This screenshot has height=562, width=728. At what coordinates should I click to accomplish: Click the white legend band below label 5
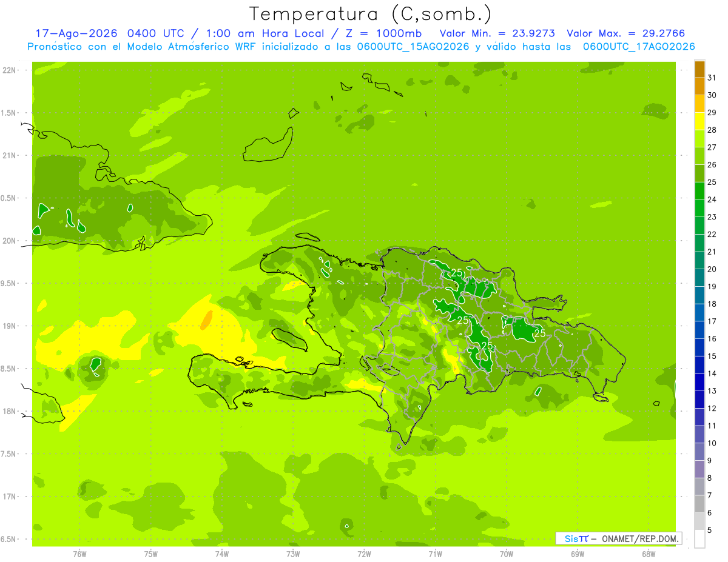click(x=699, y=539)
